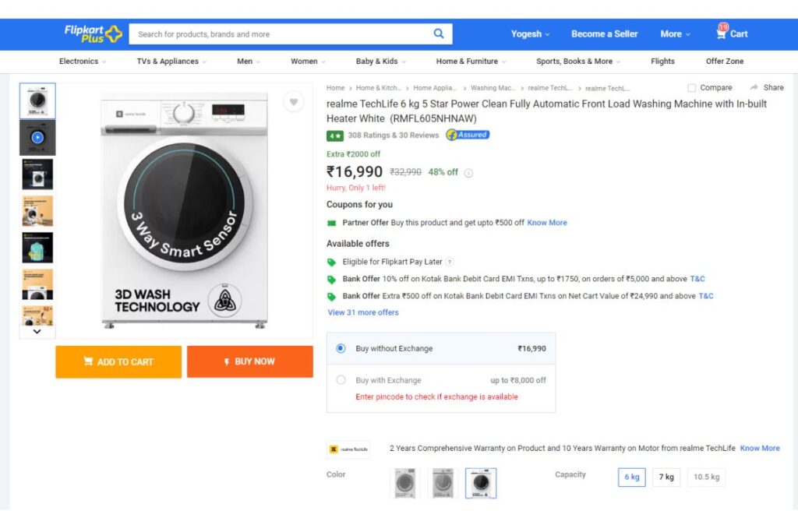Viewport: 798px width, 532px height.
Task: Click the price info icon beside 48% off
Action: (468, 173)
